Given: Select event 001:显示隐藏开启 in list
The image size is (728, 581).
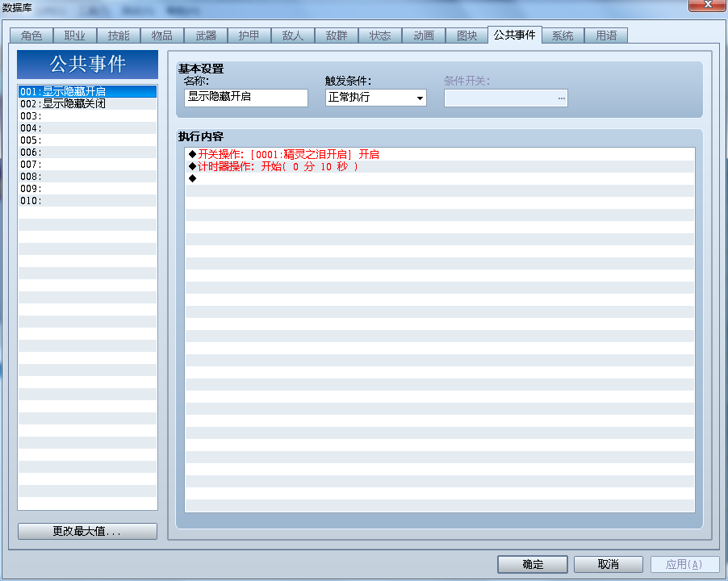Looking at the screenshot, I should click(87, 91).
